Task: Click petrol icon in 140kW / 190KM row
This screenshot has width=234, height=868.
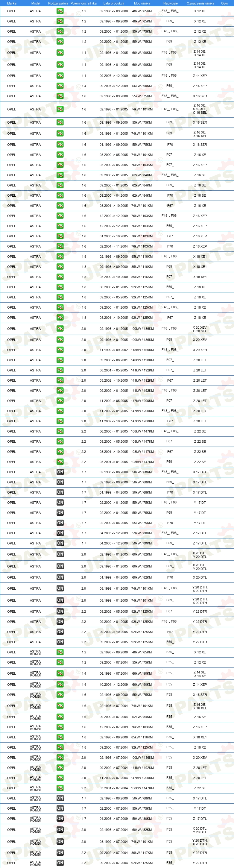Action: pyautogui.click(x=60, y=360)
